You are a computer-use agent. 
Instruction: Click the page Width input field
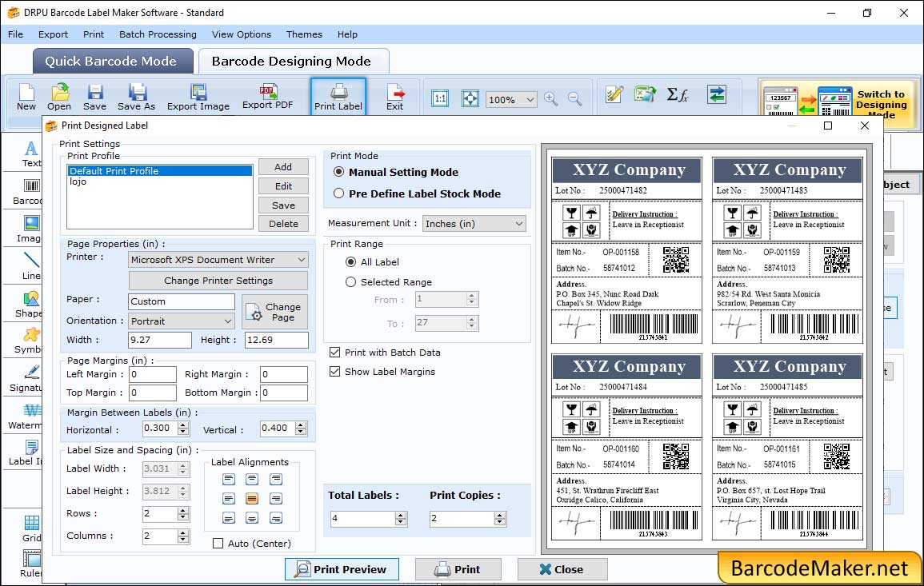pyautogui.click(x=160, y=340)
